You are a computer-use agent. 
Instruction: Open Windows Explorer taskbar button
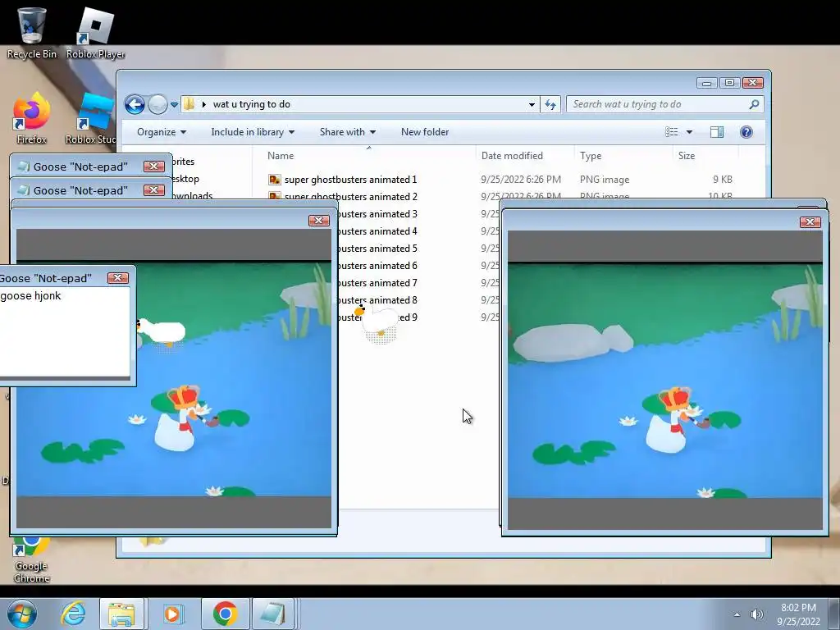121,614
